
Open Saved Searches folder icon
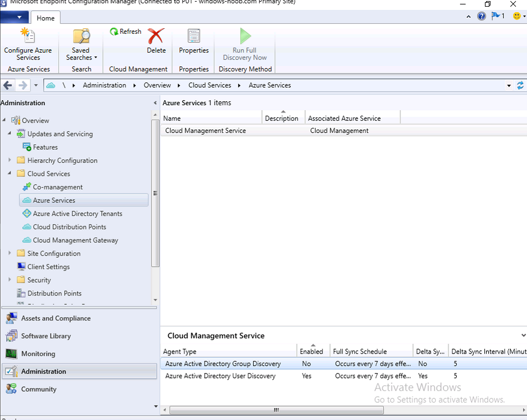click(x=81, y=35)
